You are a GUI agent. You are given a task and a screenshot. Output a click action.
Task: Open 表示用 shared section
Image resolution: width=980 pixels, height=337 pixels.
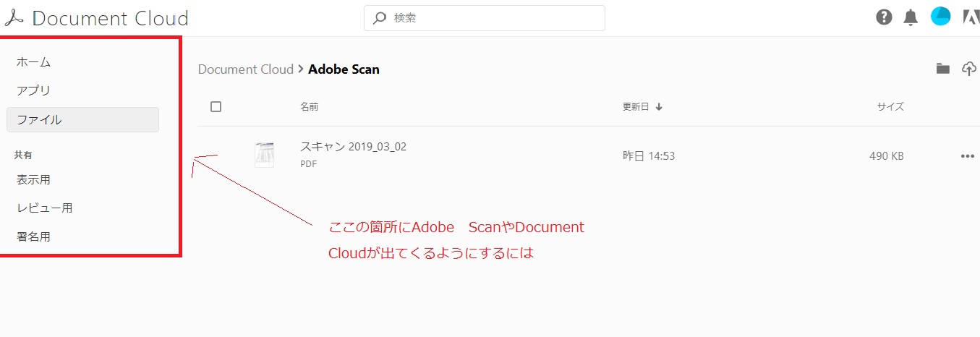(34, 179)
